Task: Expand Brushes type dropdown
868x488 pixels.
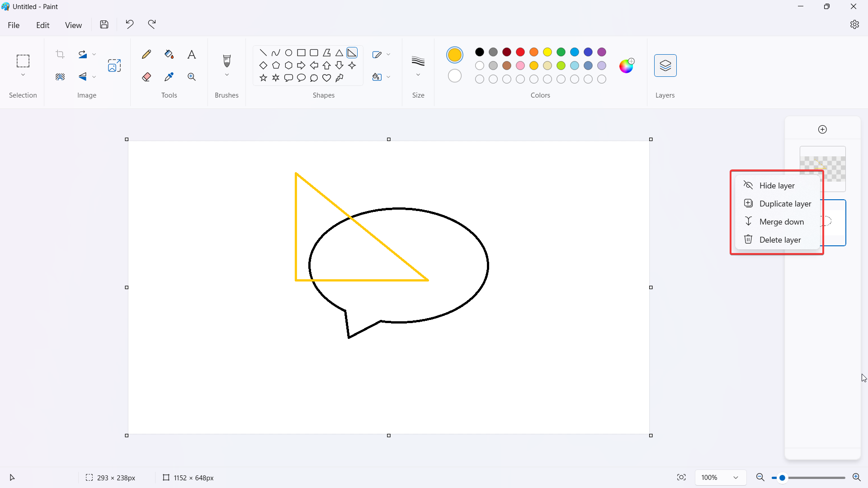Action: click(x=226, y=76)
